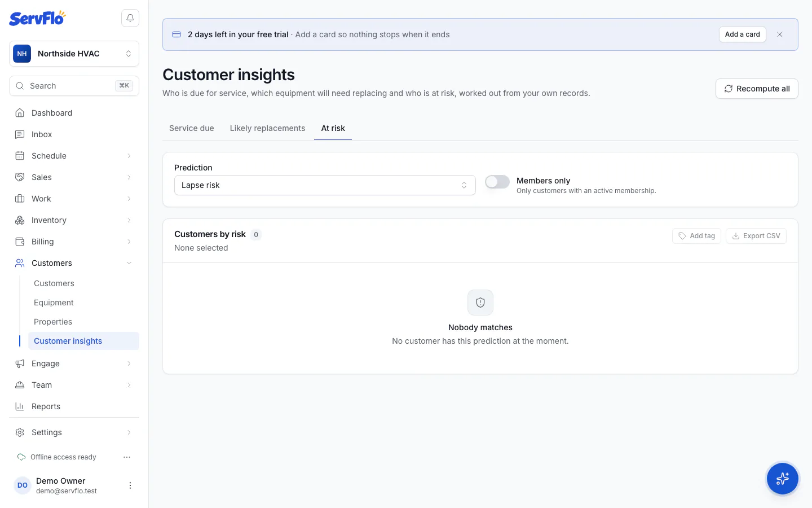Click the Dashboard home icon
The width and height of the screenshot is (812, 508).
click(20, 113)
